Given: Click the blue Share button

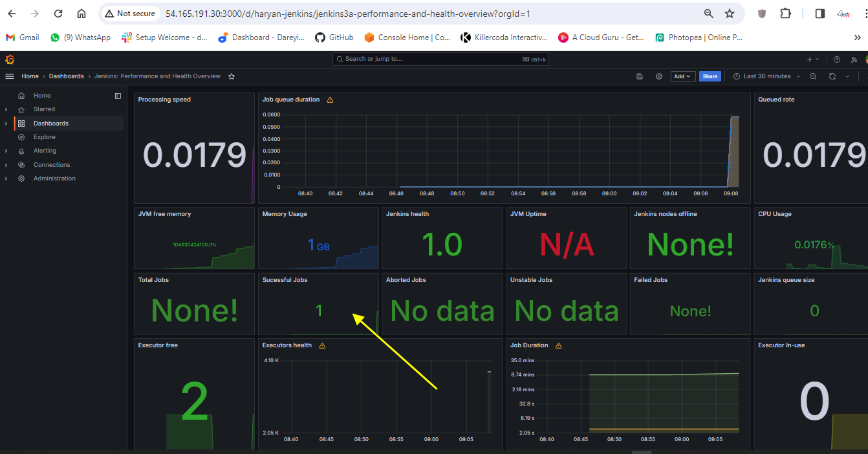Looking at the screenshot, I should (x=710, y=76).
